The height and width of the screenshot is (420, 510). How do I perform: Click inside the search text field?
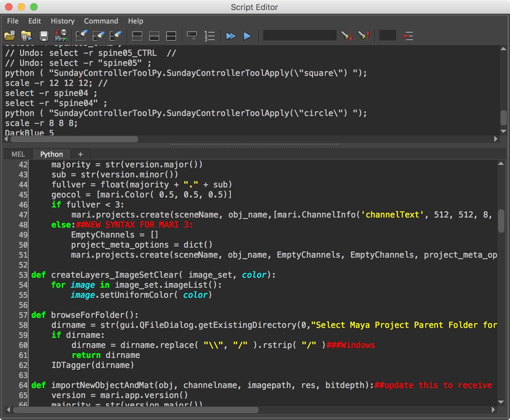(299, 36)
